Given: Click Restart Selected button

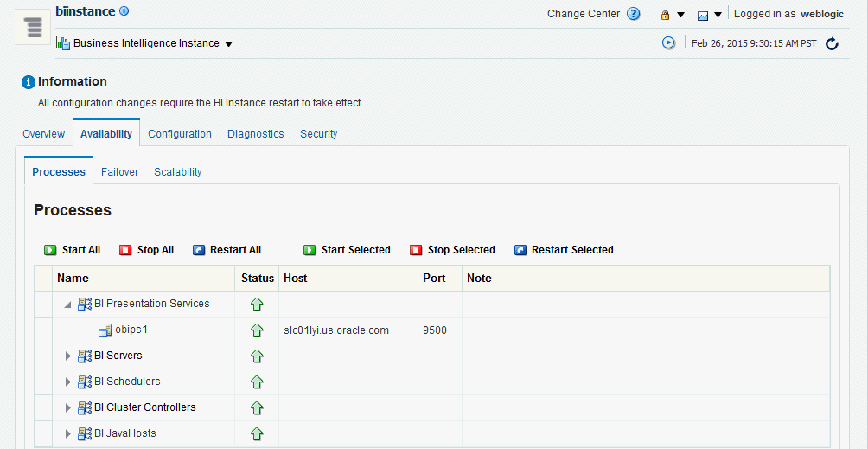Looking at the screenshot, I should [x=564, y=250].
